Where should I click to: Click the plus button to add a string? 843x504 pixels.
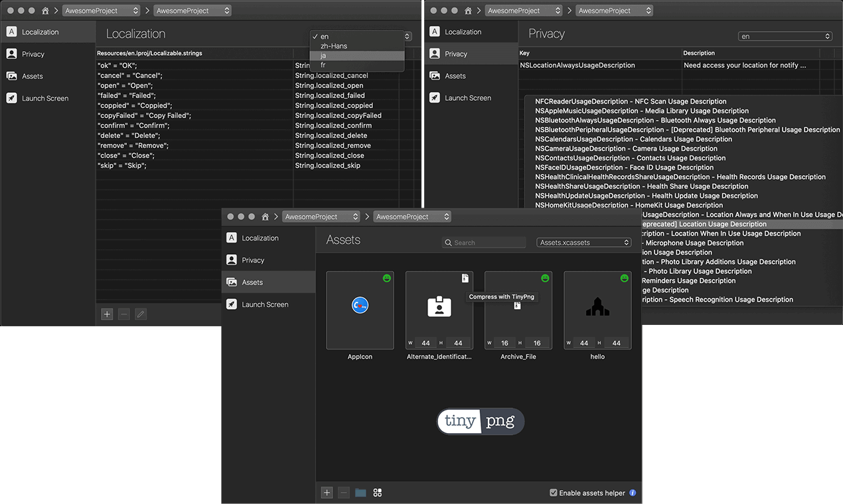107,314
